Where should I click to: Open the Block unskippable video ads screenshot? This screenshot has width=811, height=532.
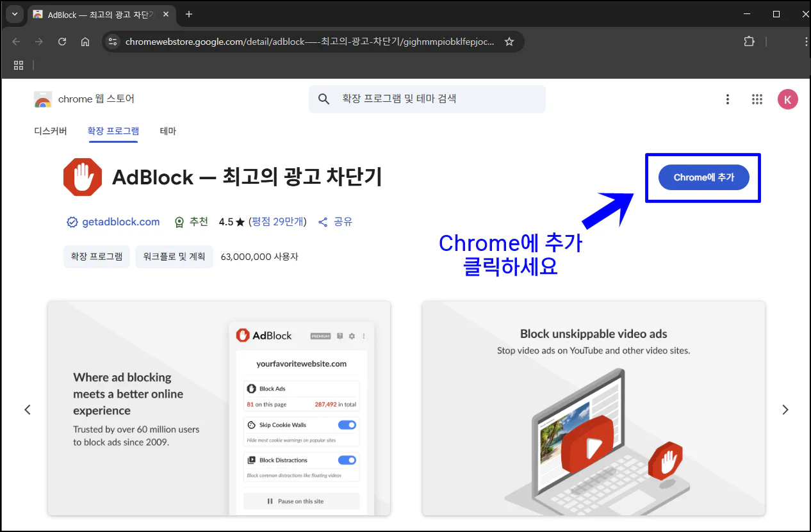(x=593, y=408)
